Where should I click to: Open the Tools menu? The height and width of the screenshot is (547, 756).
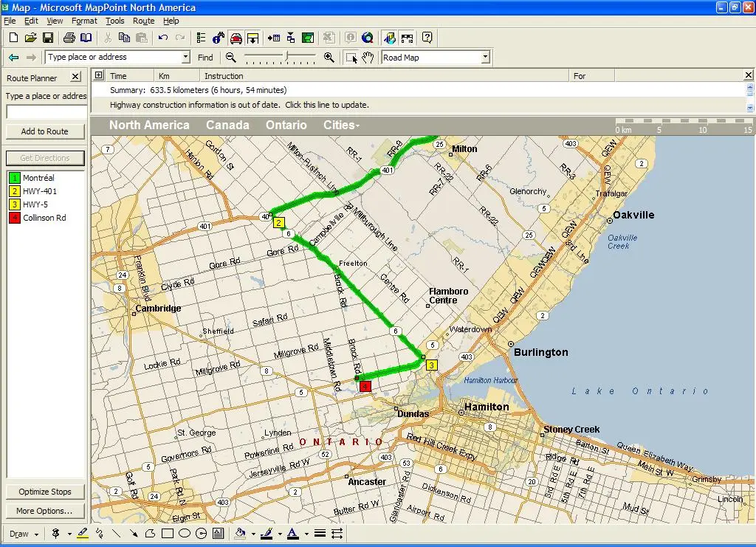(x=114, y=21)
